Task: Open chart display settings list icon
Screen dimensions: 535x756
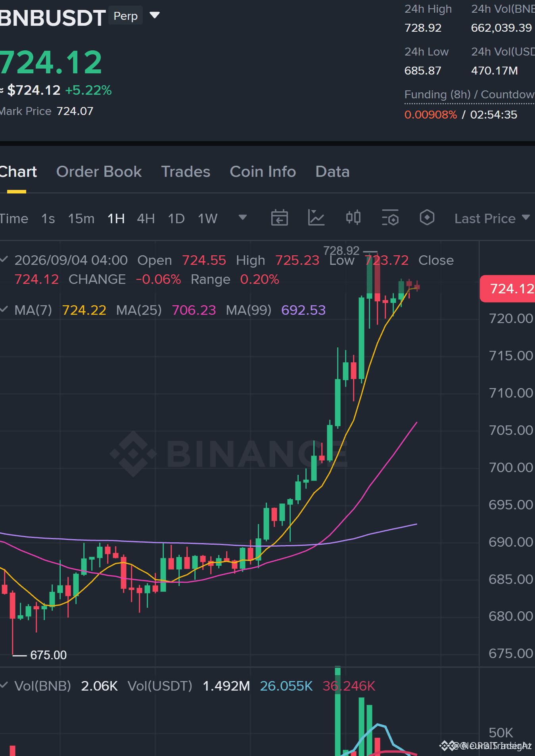Action: 390,218
